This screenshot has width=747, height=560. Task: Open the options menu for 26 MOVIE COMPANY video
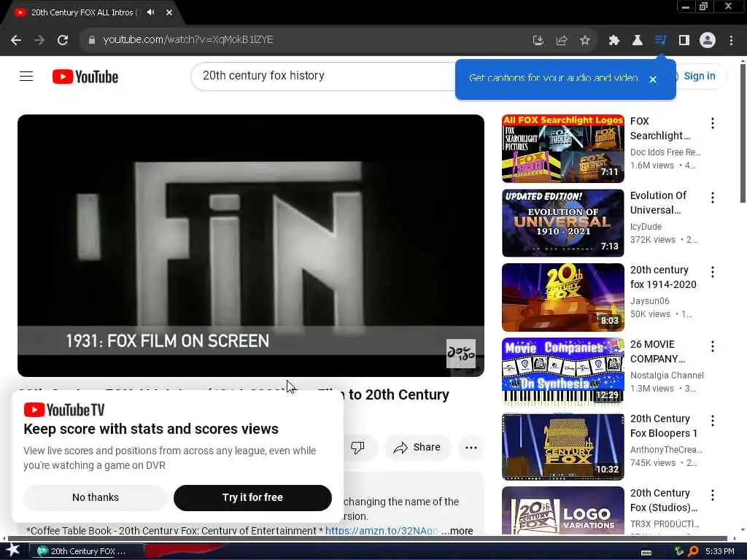click(x=713, y=346)
